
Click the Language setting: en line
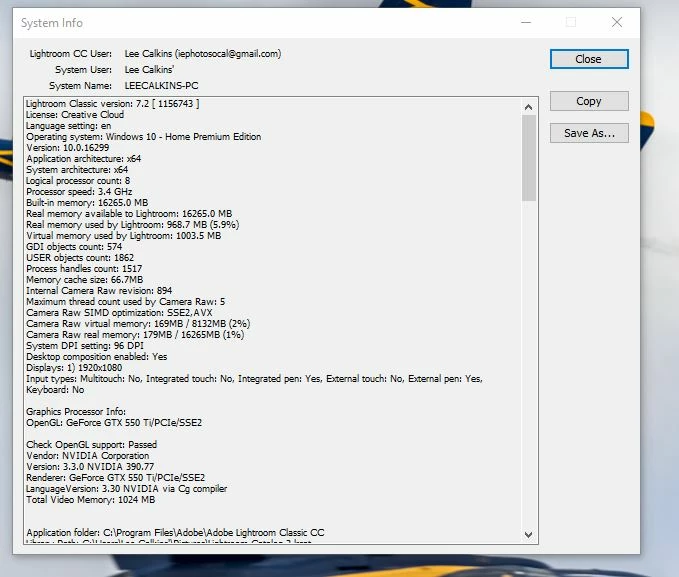click(68, 126)
